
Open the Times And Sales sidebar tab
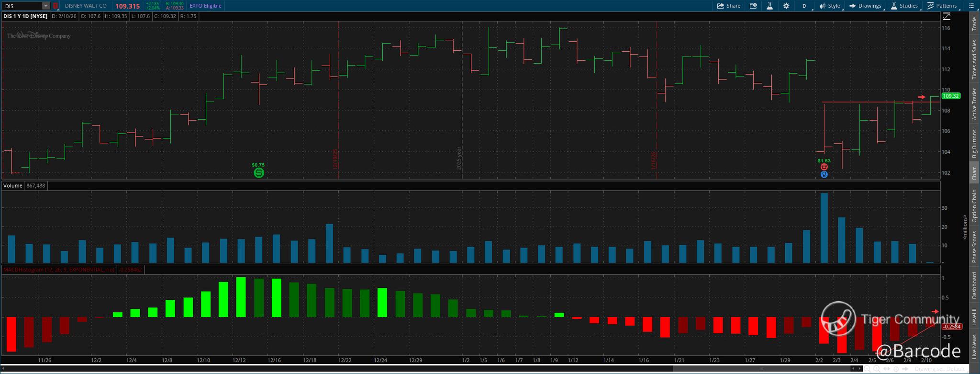click(x=974, y=59)
